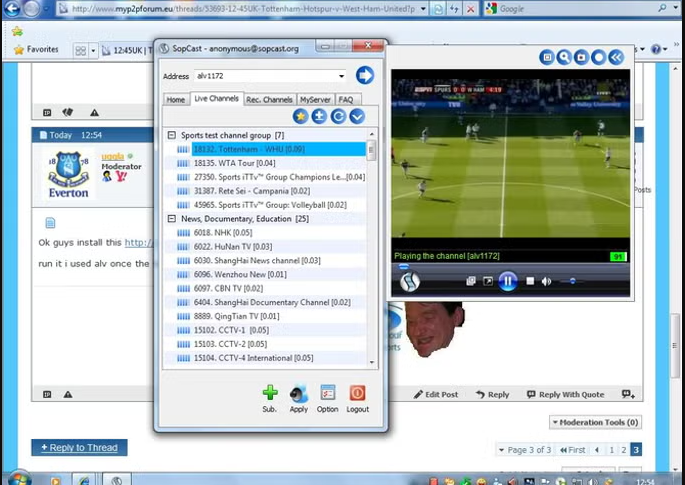Click the fullscreen arrow icon in player controls
Viewport: 685px width, 485px height.
pyautogui.click(x=488, y=281)
